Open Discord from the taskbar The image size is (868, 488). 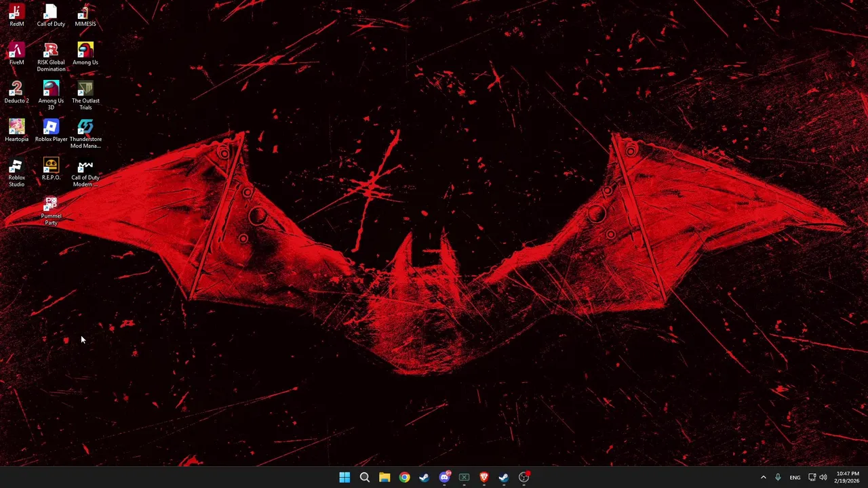tap(444, 477)
